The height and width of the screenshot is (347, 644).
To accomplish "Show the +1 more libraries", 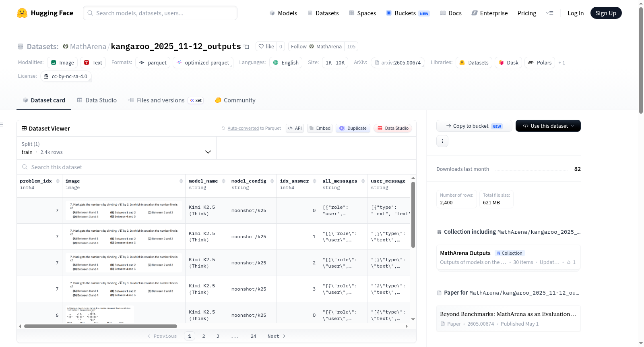I will 561,62.
